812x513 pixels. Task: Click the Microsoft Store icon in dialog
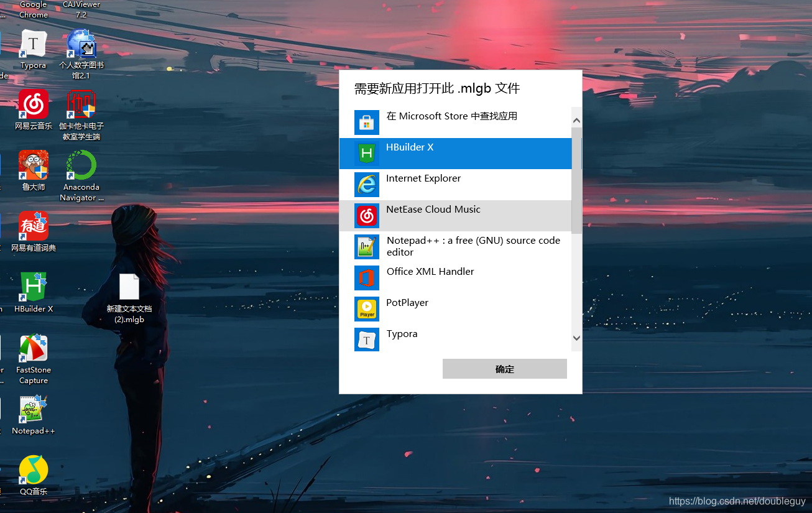[367, 122]
